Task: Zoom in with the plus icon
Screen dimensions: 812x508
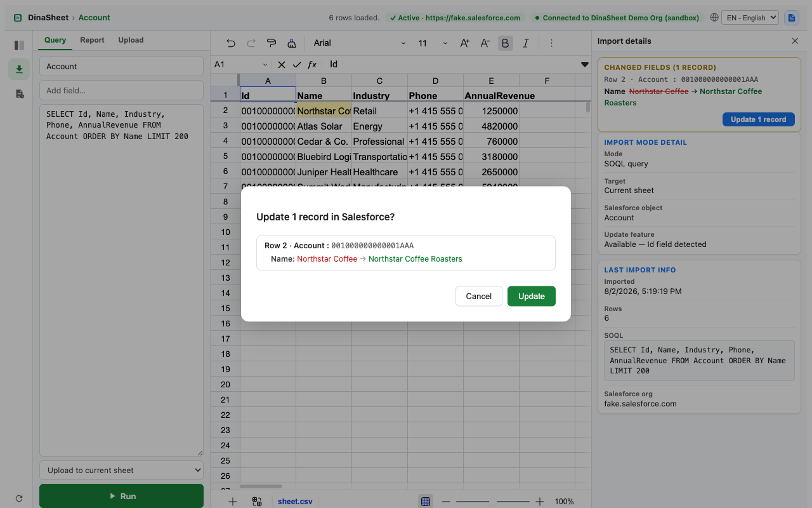Action: [x=540, y=501]
